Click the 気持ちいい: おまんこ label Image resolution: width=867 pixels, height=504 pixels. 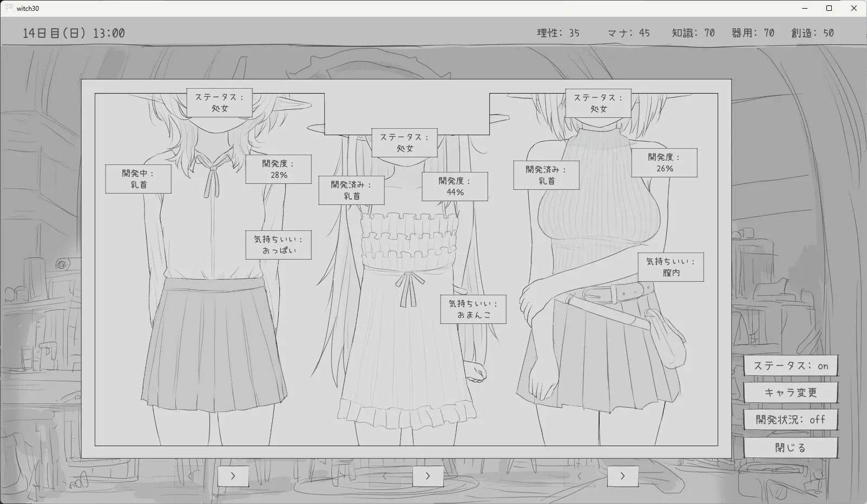pyautogui.click(x=472, y=309)
